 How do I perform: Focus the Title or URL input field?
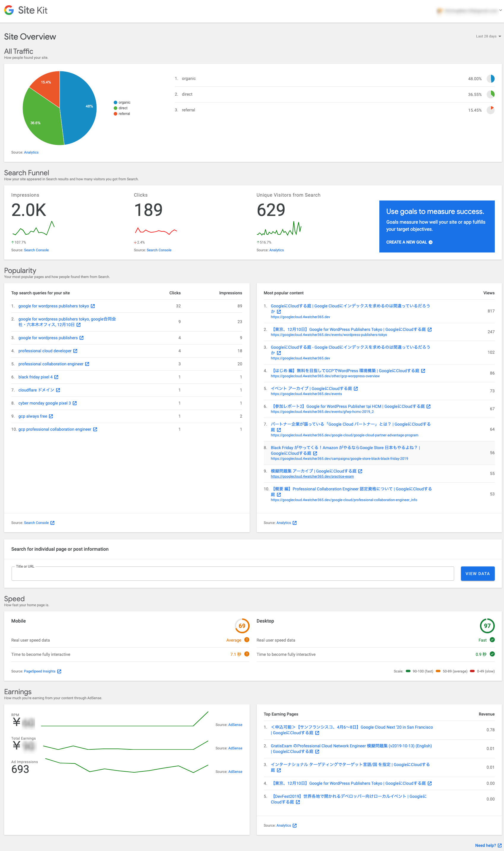[233, 574]
